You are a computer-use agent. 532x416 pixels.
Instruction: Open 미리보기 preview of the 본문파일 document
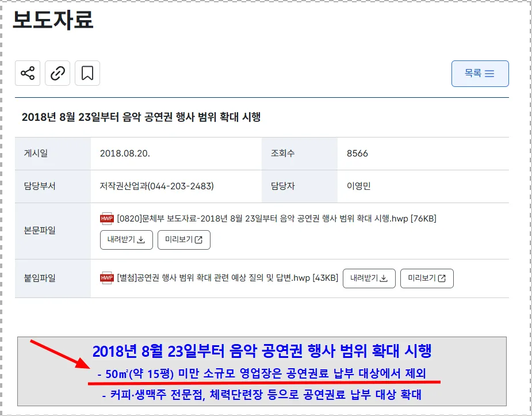click(x=183, y=240)
